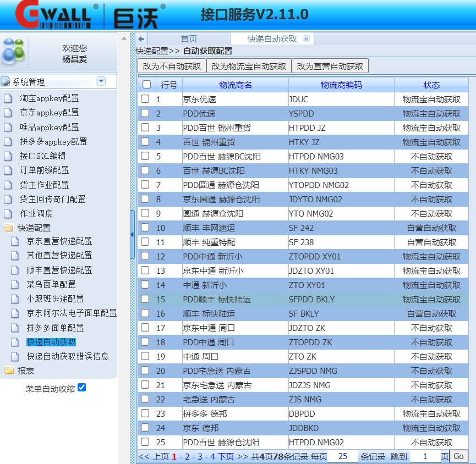Screen dimensions: 476x464
Task: Click the page icon next to 货主作业配置
Action: tap(8, 185)
